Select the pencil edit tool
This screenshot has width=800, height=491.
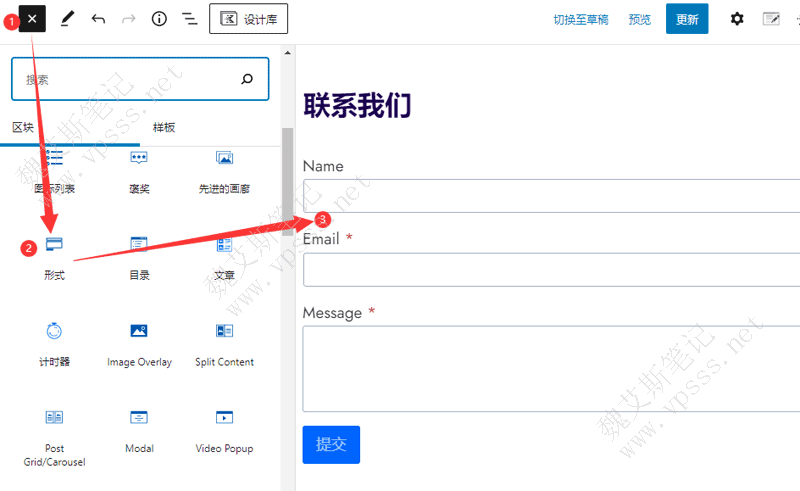pyautogui.click(x=67, y=19)
